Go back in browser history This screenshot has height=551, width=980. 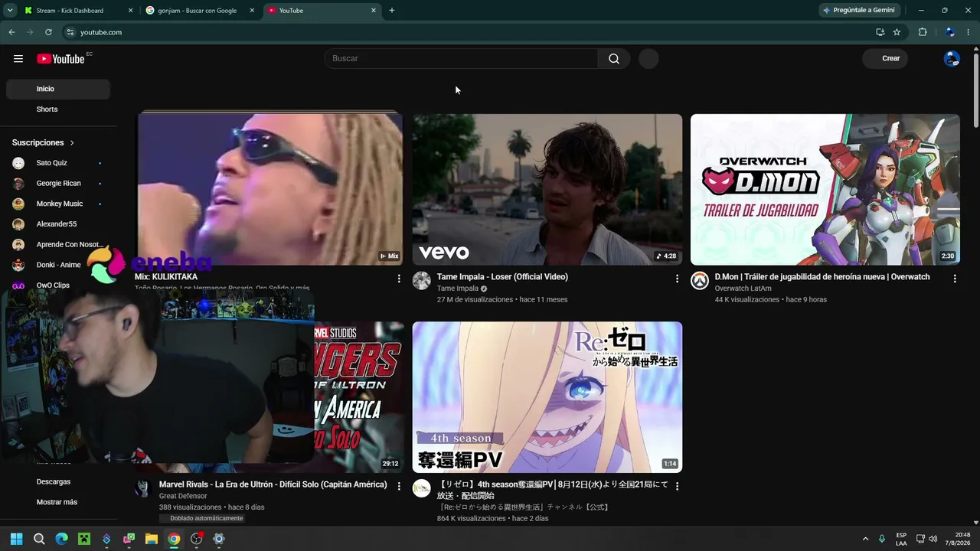tap(11, 32)
